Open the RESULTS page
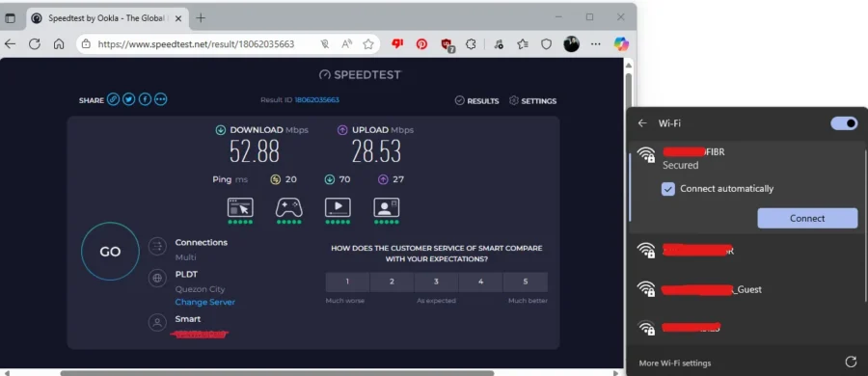The width and height of the screenshot is (868, 376). point(476,101)
